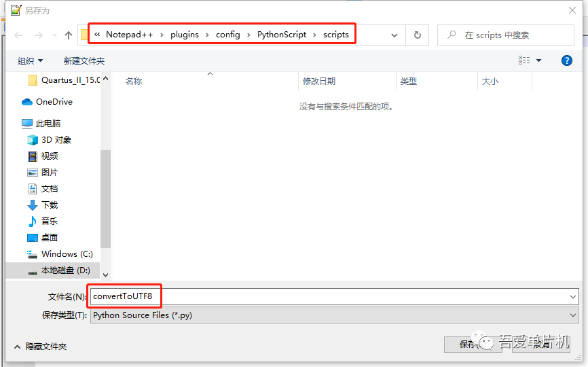The image size is (588, 367).
Task: Select 本地磁盘 (D:) drive
Action: coord(59,270)
